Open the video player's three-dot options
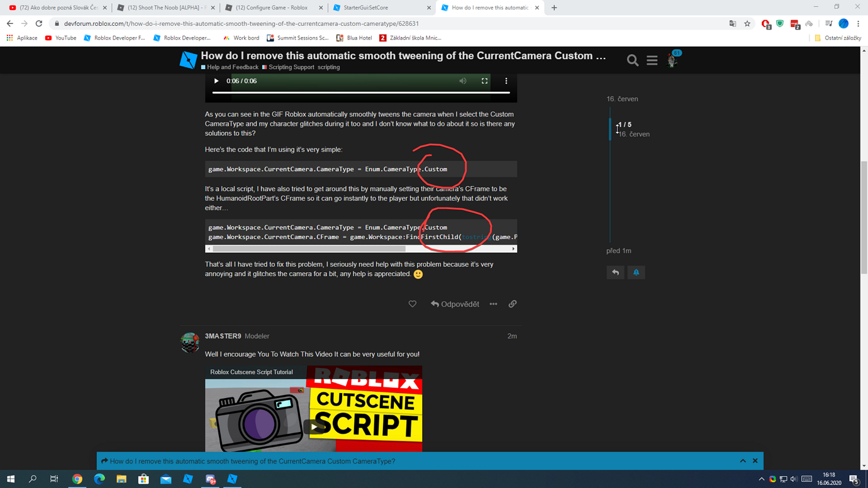This screenshot has height=488, width=868. pyautogui.click(x=506, y=81)
